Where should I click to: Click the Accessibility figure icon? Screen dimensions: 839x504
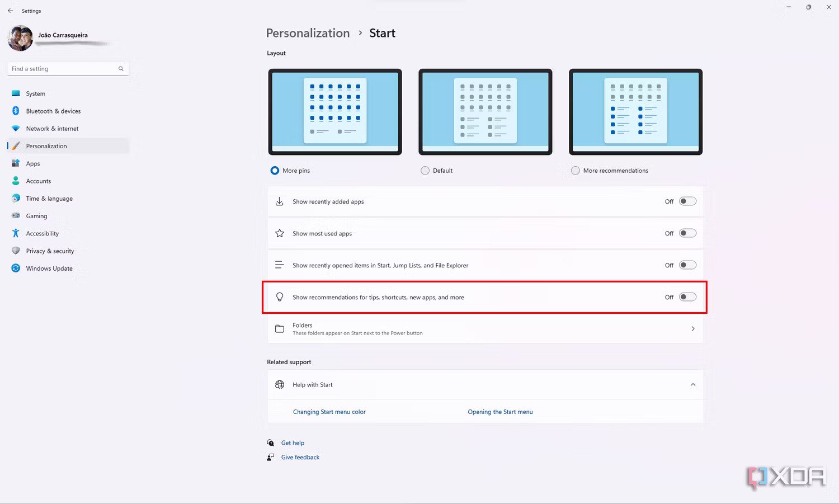point(16,233)
